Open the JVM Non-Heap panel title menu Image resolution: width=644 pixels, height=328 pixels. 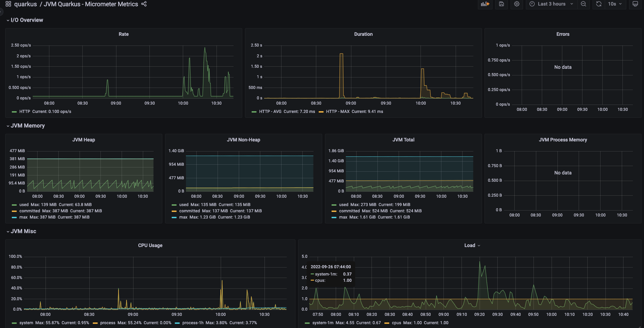(244, 140)
